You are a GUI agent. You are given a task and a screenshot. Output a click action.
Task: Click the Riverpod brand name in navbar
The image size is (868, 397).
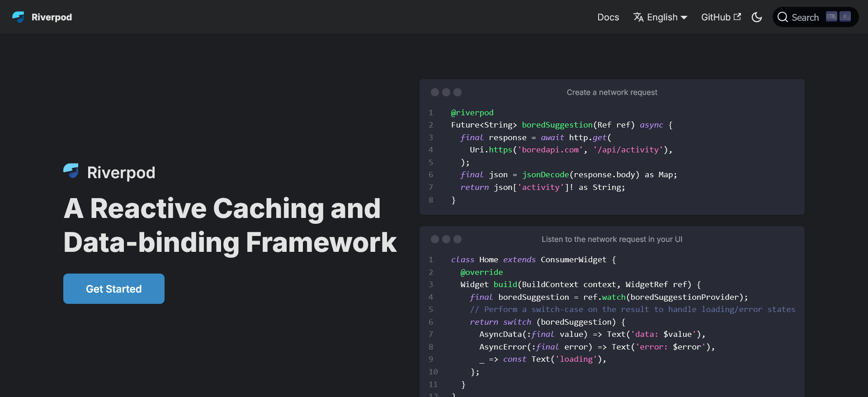(52, 17)
